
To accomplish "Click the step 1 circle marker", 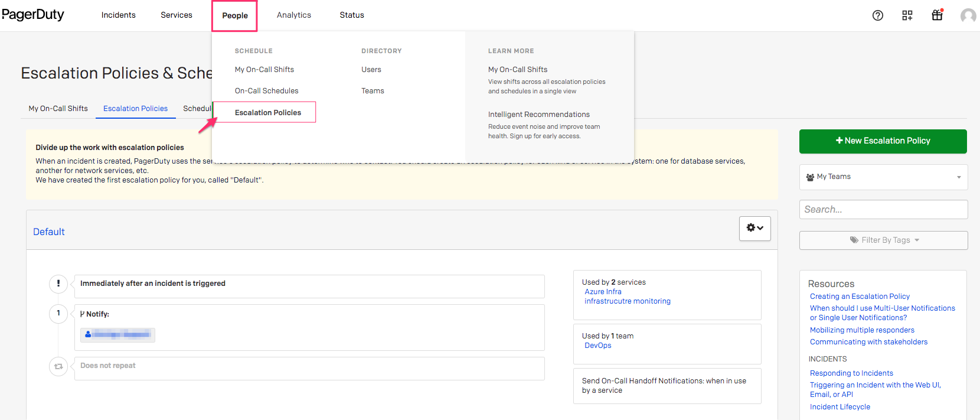I will tap(58, 313).
